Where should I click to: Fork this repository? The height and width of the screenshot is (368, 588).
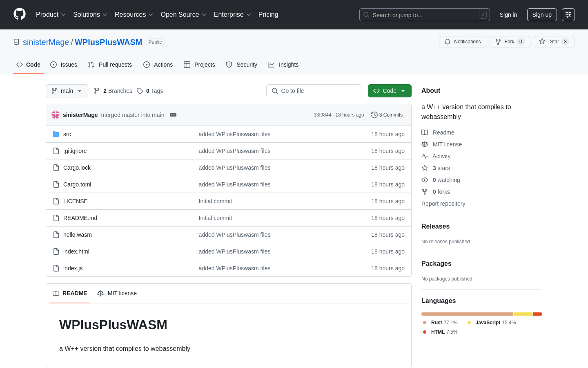pyautogui.click(x=510, y=42)
